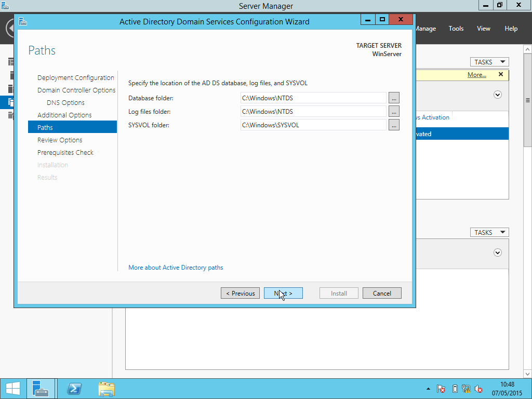Screen dimensions: 532x399
Task: Open File Explorer from the taskbar
Action: click(x=106, y=389)
